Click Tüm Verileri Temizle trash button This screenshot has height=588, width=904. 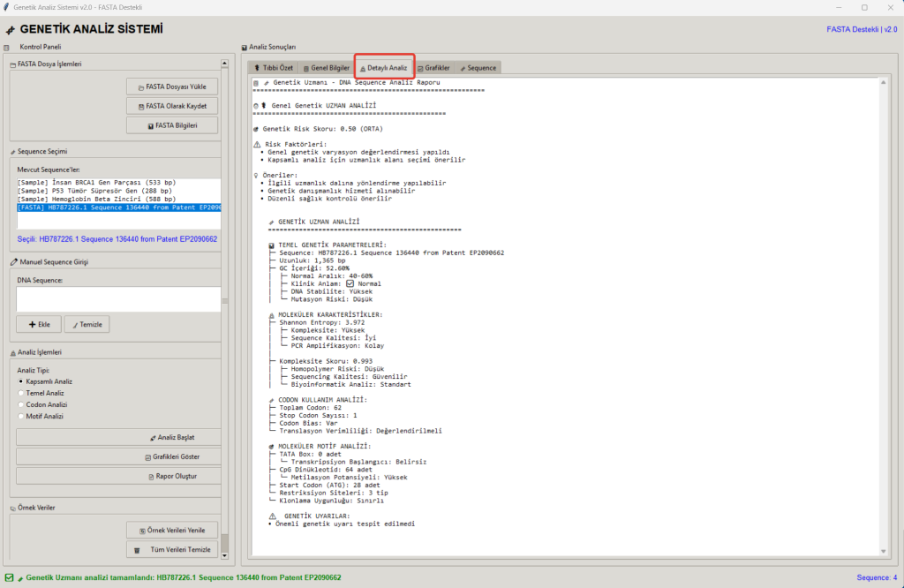[172, 549]
